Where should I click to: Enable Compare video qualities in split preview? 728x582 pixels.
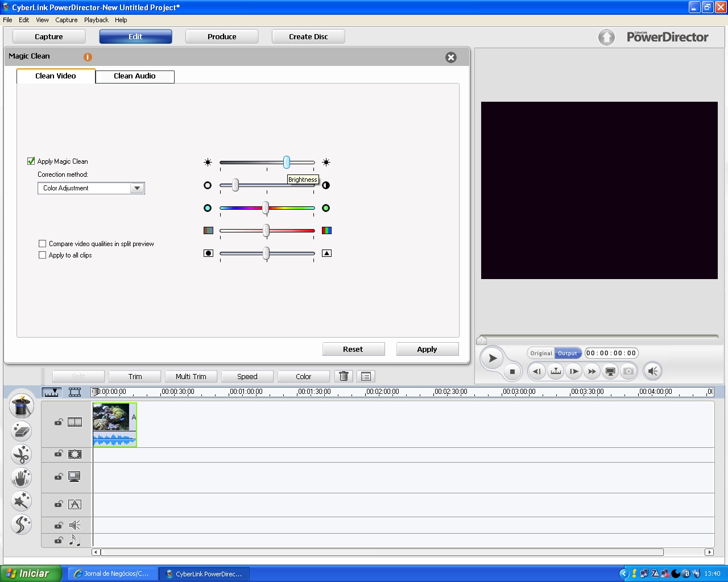pos(42,244)
